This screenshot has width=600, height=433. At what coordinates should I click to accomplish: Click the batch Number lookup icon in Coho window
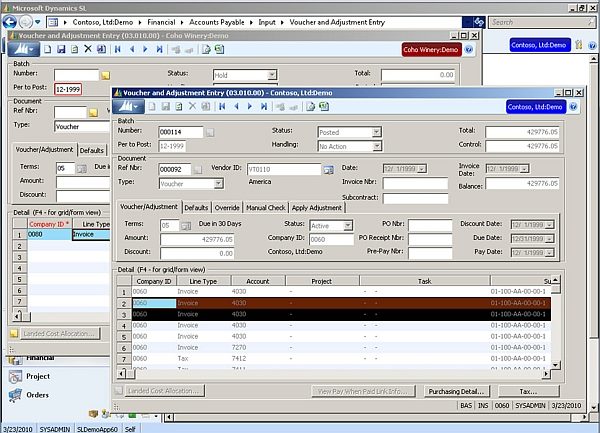click(x=105, y=75)
